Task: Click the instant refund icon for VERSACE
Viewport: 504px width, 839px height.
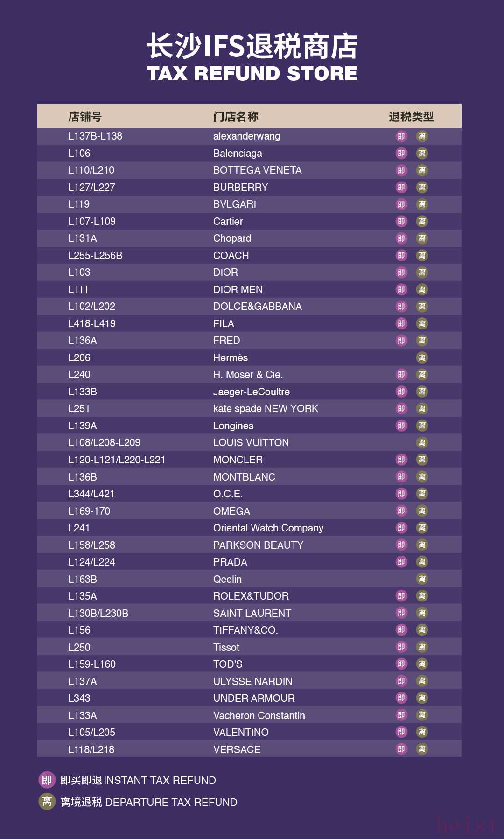Action: click(x=401, y=749)
